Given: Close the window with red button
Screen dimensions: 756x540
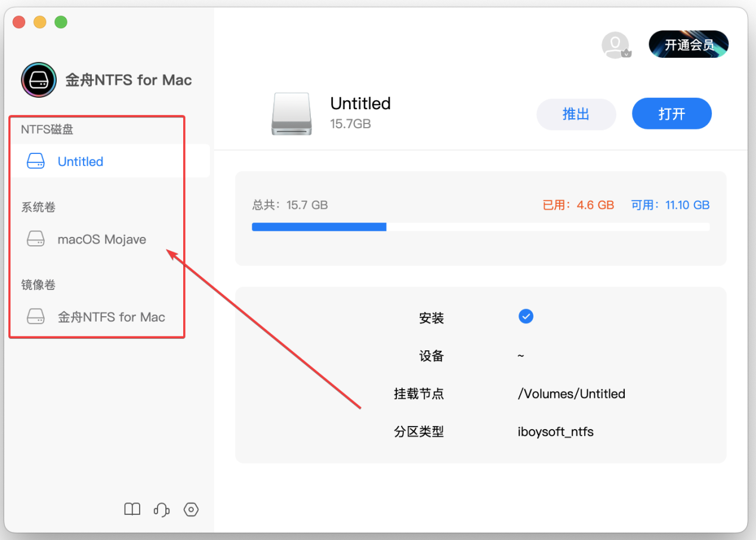Looking at the screenshot, I should [x=19, y=22].
